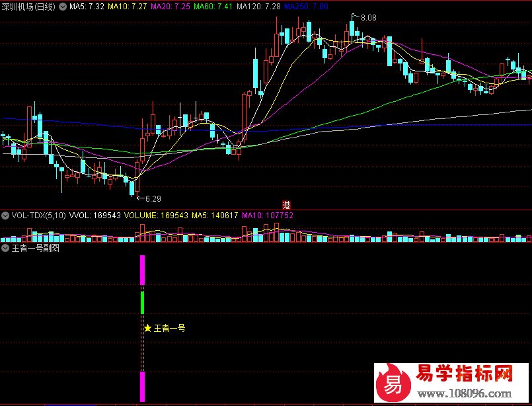
Task: Select the MA10: 7.27 label
Action: (128, 7)
